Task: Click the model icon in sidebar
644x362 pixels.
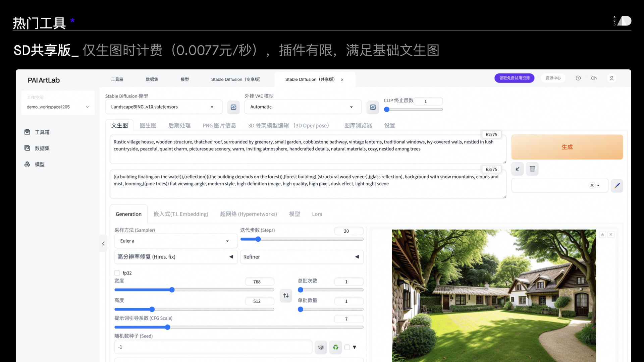Action: 27,164
